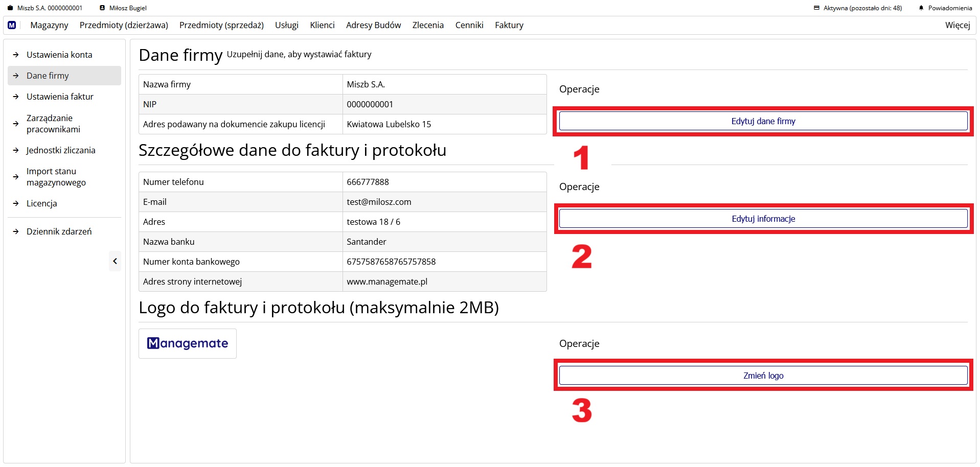Click the arrow icon beside Dziennik zdarzeń
The height and width of the screenshot is (467, 980).
16,231
